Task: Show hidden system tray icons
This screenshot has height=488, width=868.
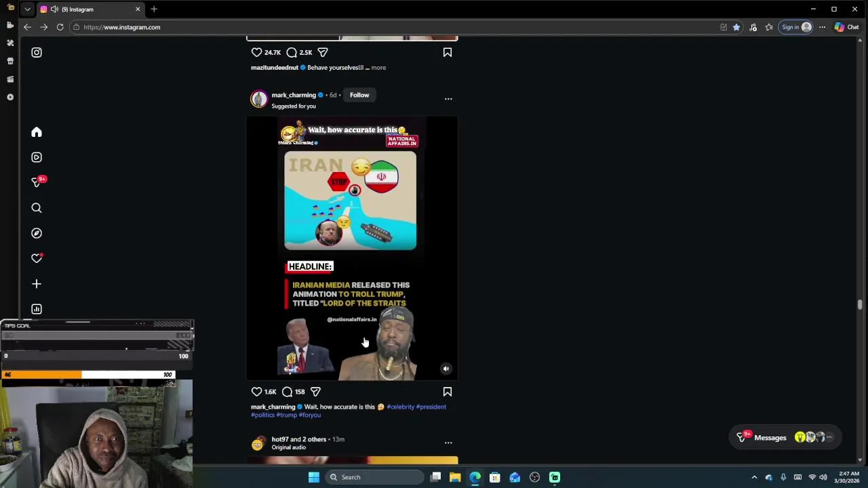Action: tap(754, 477)
